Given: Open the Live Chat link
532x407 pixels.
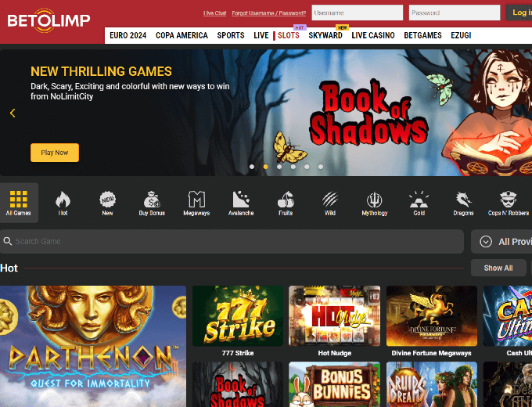Looking at the screenshot, I should point(215,13).
